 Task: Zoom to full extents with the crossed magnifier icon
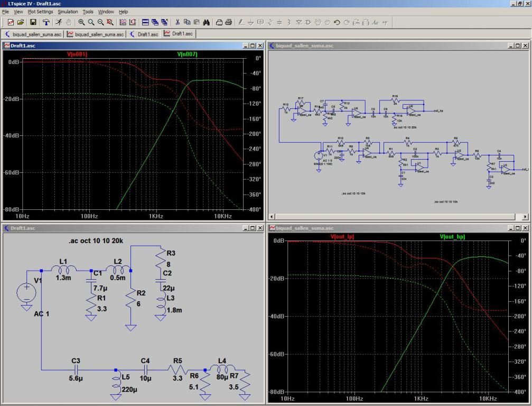(x=110, y=22)
